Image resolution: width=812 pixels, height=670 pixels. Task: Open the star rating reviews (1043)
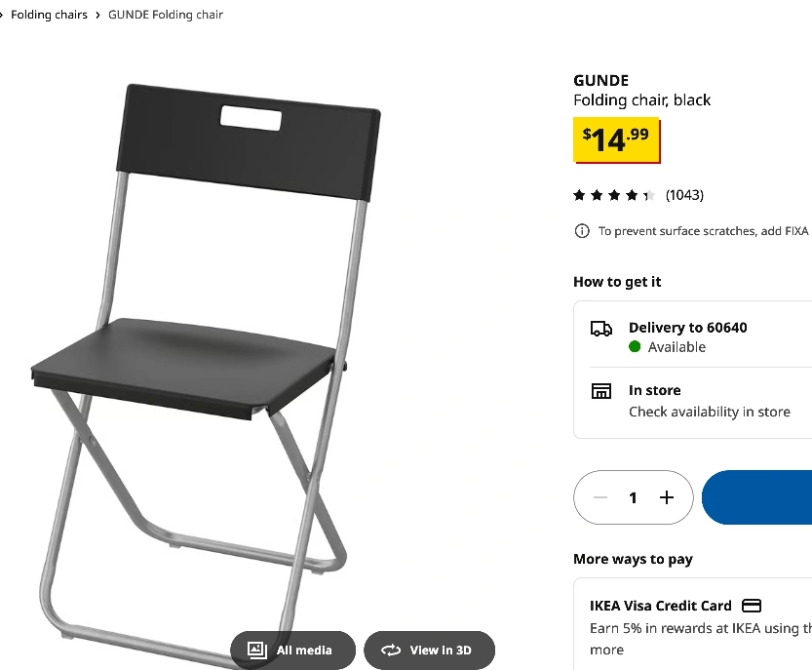[638, 195]
